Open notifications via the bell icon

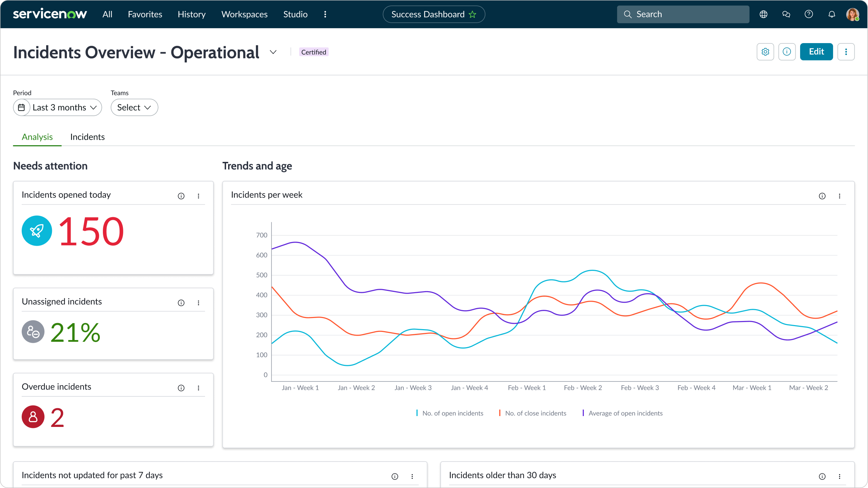[831, 14]
